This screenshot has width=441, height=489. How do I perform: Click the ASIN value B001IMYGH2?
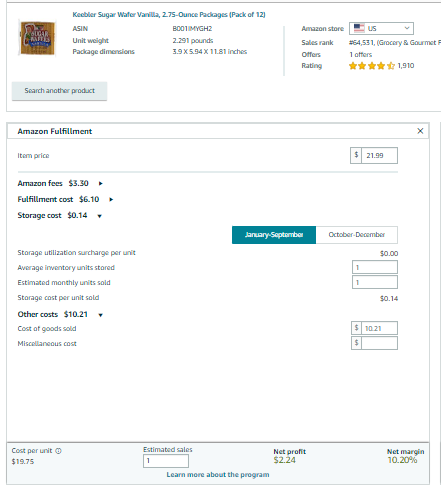pyautogui.click(x=192, y=29)
